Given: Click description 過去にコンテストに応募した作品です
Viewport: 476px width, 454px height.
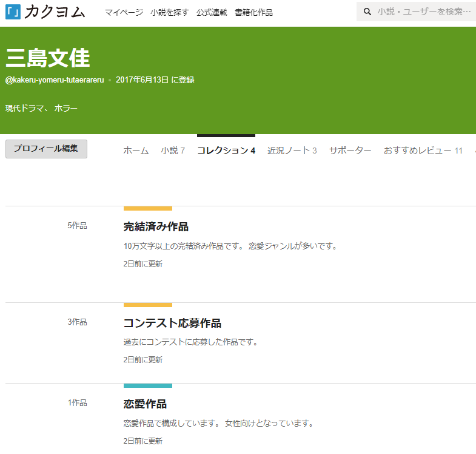Looking at the screenshot, I should (190, 342).
